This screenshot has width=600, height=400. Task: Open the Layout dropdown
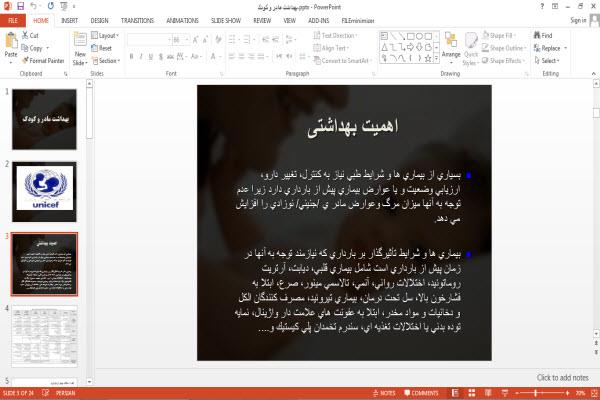[105, 35]
